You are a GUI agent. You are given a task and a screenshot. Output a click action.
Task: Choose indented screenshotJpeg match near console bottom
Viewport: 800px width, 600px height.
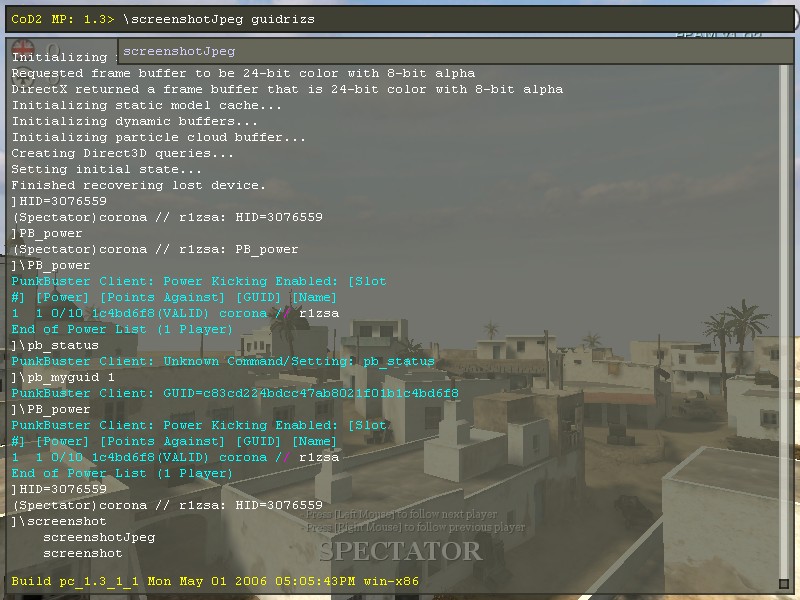[x=98, y=537]
